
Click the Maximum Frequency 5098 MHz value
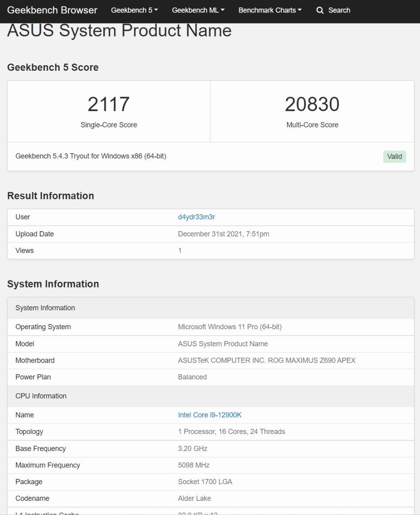[194, 465]
